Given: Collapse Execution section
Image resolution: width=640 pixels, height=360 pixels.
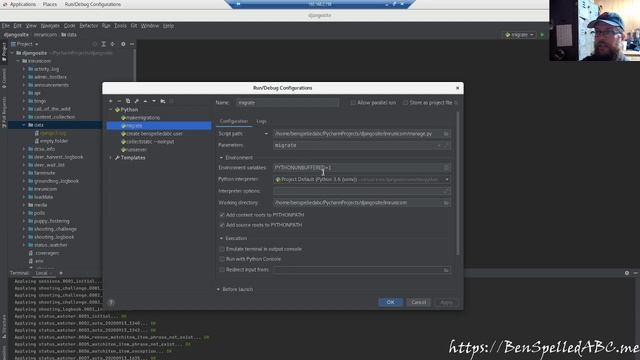Looking at the screenshot, I should coord(221,238).
